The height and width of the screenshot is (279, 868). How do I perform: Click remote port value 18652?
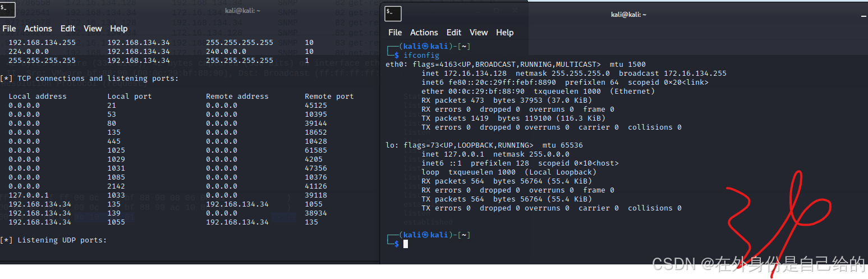(316, 132)
